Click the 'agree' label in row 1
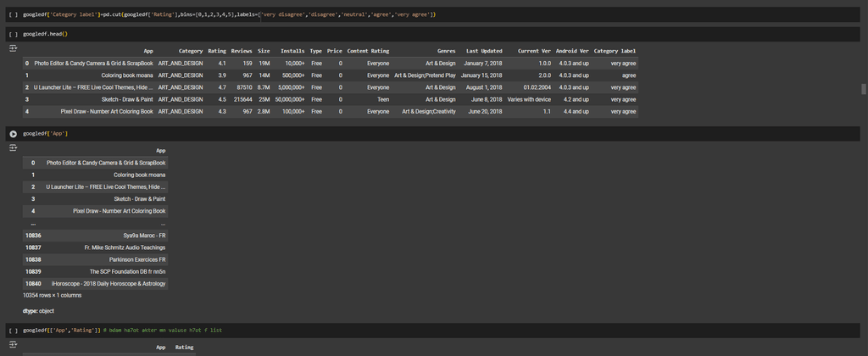 point(629,75)
